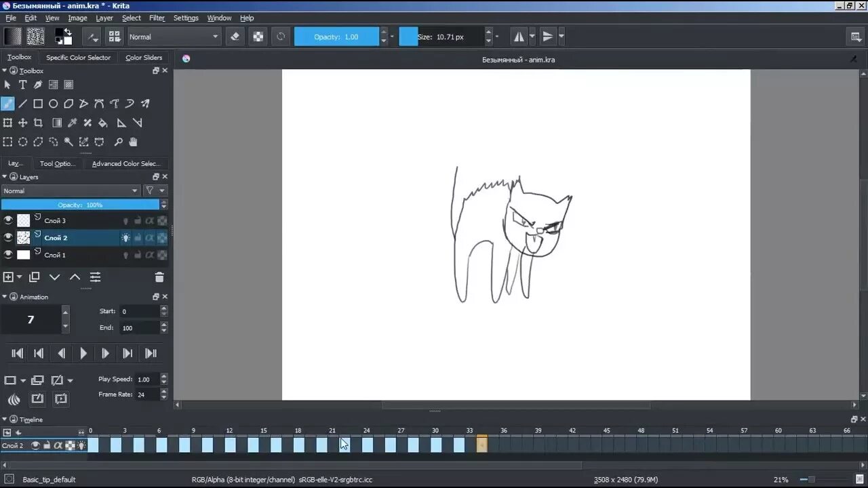Move layer down with the down chevron
This screenshot has width=868, height=488.
(55, 277)
